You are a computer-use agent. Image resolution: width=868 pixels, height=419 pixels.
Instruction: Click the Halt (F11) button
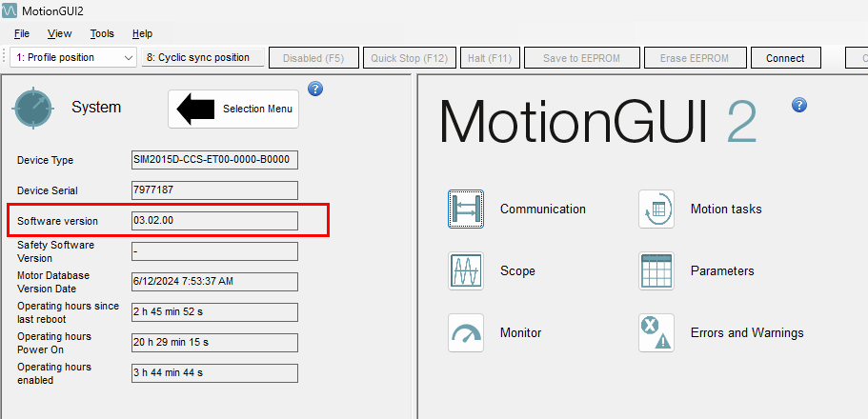[x=490, y=58]
